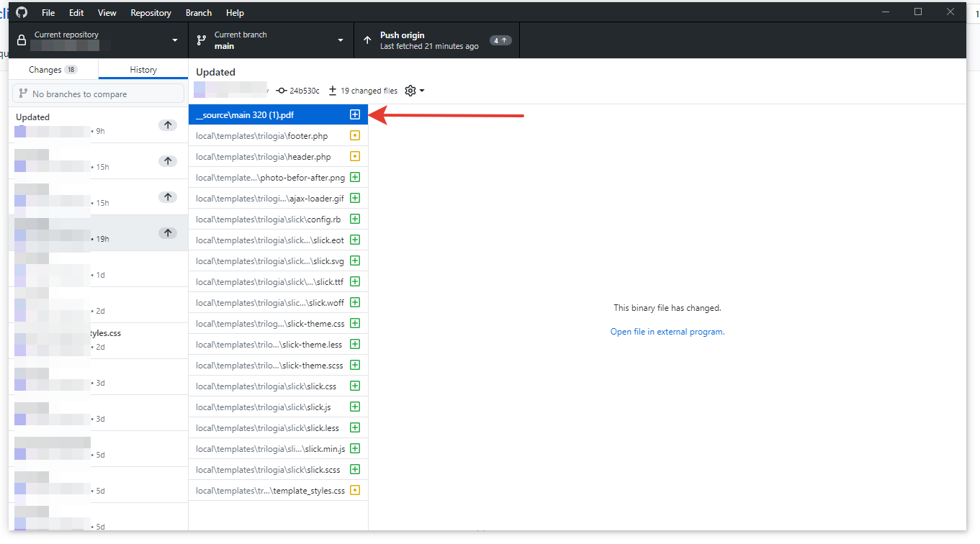Click added icon next to slick.js
980x544 pixels.
pyautogui.click(x=354, y=407)
